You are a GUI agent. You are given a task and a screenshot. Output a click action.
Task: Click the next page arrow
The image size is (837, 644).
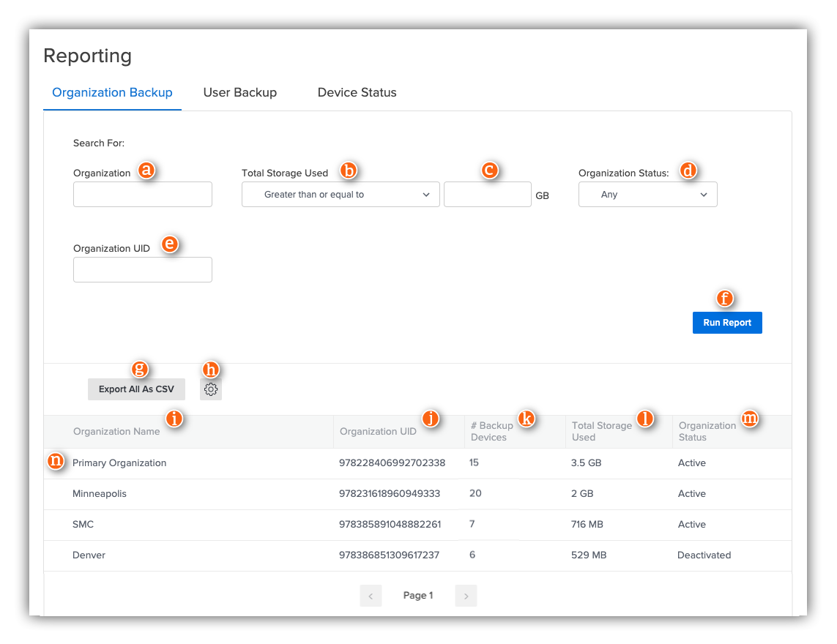click(466, 595)
